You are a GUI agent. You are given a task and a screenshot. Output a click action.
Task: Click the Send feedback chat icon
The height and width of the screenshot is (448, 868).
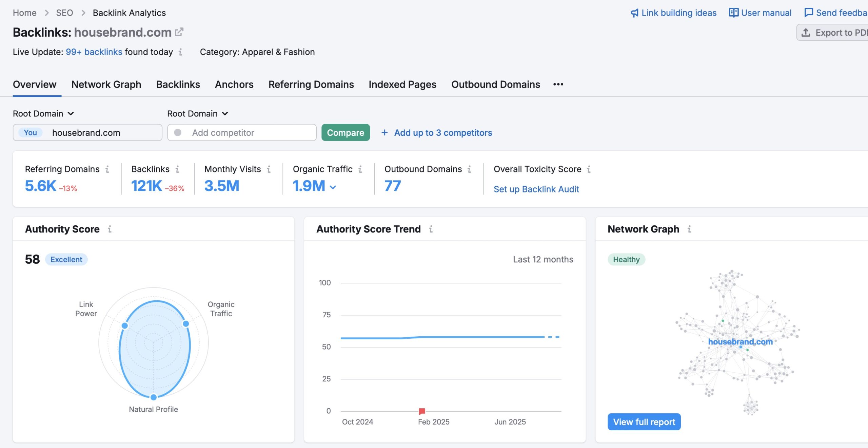coord(809,13)
